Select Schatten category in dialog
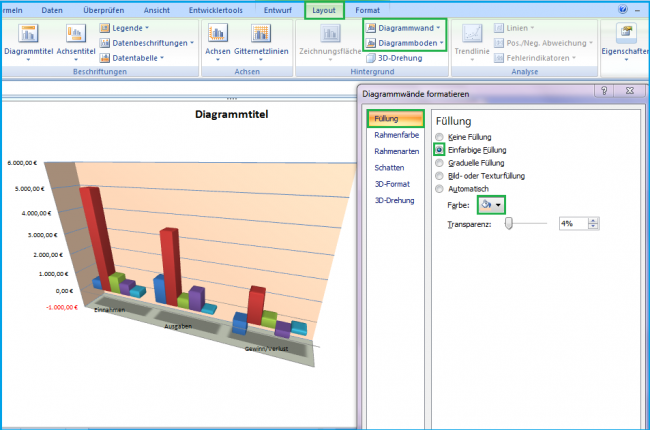 [x=389, y=168]
